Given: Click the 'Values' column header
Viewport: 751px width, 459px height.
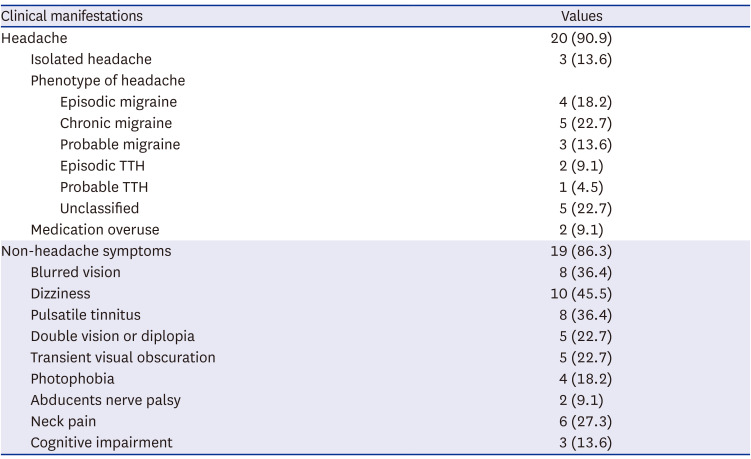Looking at the screenshot, I should 581,16.
